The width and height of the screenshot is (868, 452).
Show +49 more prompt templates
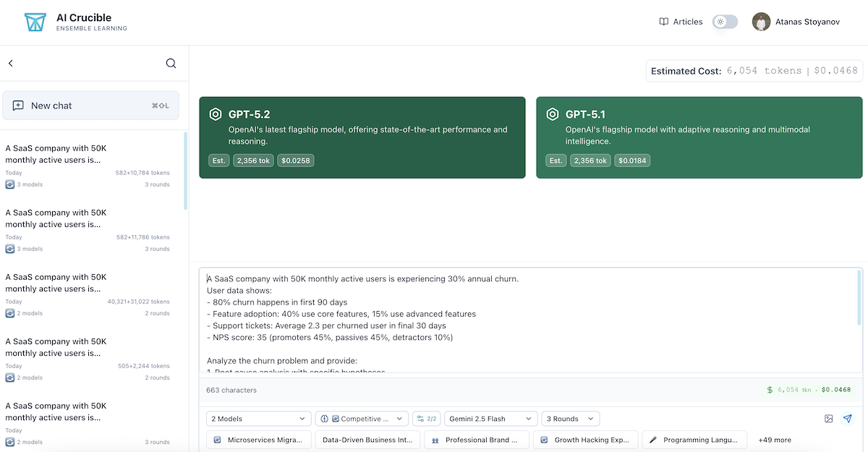pos(774,440)
